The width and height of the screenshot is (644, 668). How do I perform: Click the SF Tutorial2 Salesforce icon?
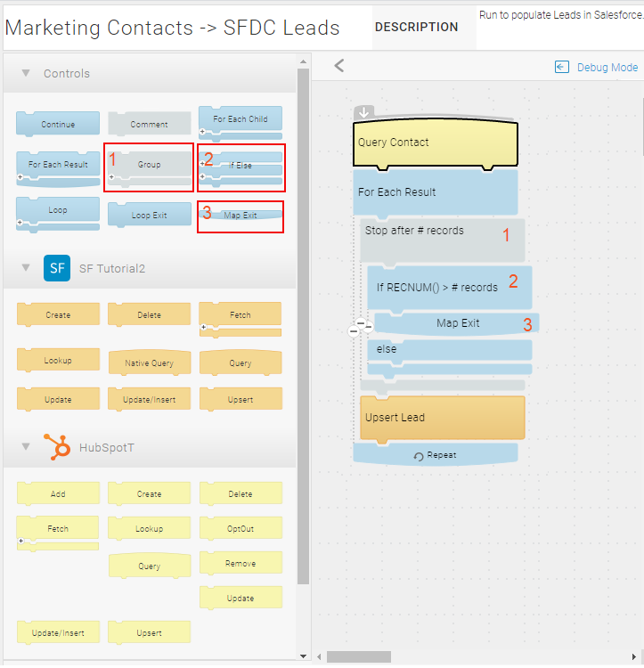tap(57, 267)
